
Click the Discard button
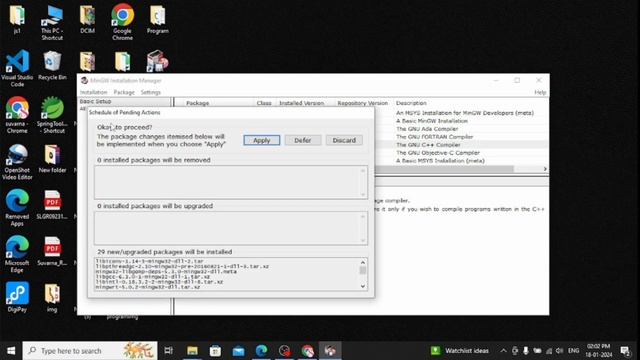coord(344,140)
